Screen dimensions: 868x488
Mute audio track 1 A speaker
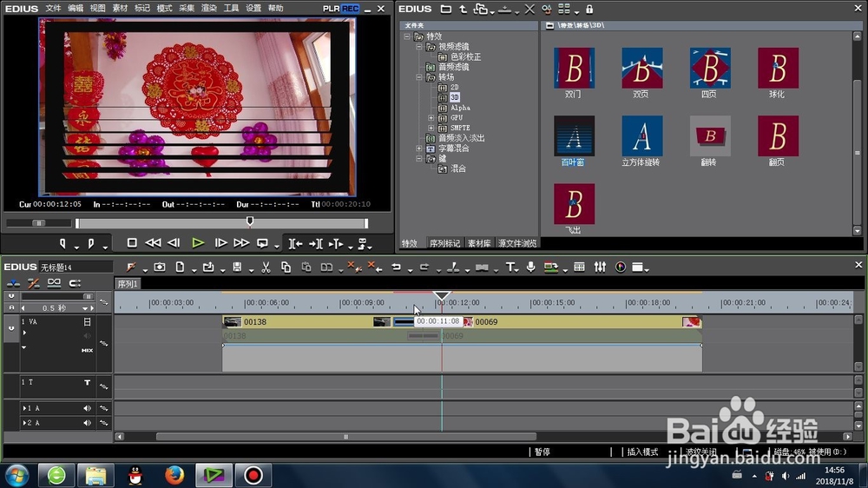tap(87, 408)
